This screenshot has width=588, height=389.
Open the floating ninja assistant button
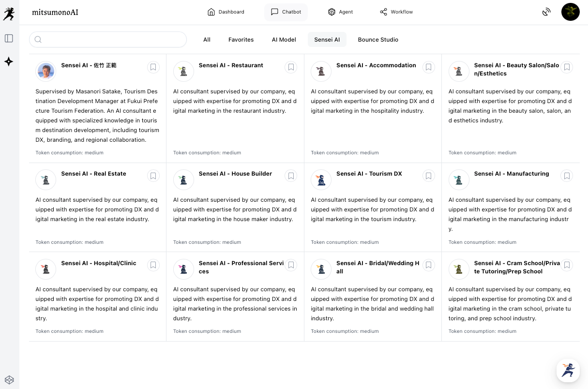pyautogui.click(x=568, y=371)
